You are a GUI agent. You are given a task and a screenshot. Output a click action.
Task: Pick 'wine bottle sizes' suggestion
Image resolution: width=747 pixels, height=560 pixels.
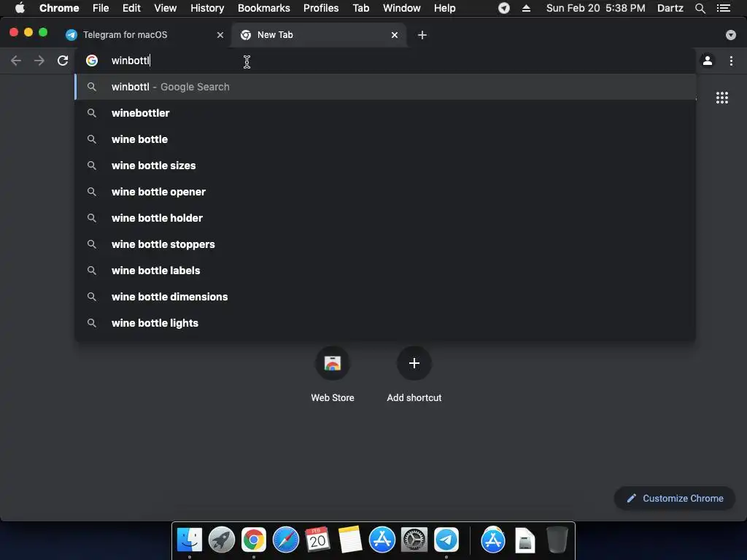tap(385, 166)
